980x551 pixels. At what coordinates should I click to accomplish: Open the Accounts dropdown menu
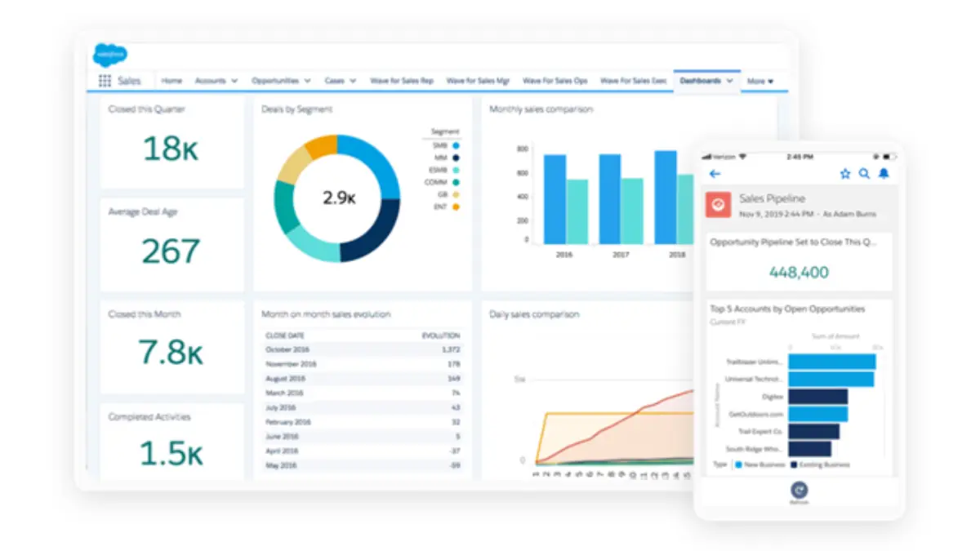[x=216, y=81]
